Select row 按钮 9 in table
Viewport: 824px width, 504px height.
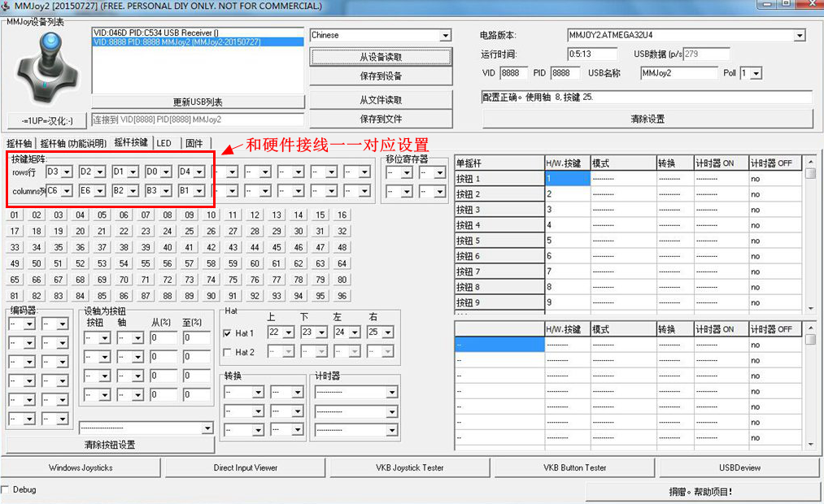click(x=499, y=303)
